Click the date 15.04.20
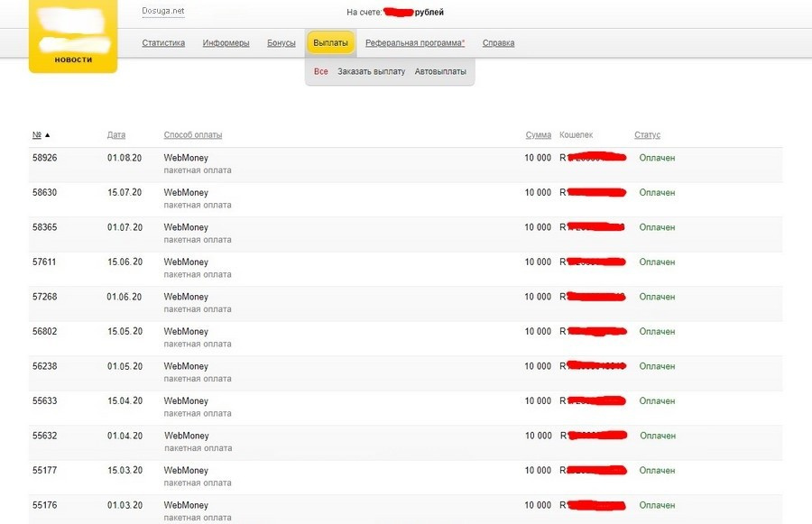 pos(125,400)
